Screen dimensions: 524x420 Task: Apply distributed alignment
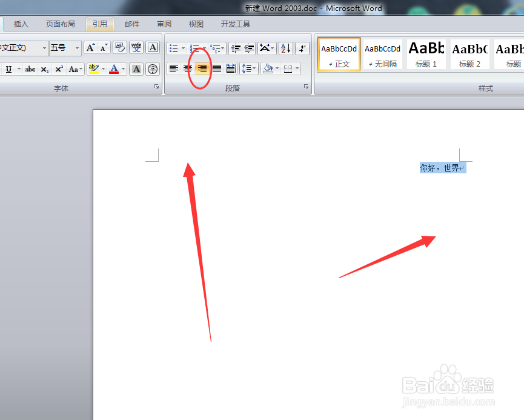point(231,68)
